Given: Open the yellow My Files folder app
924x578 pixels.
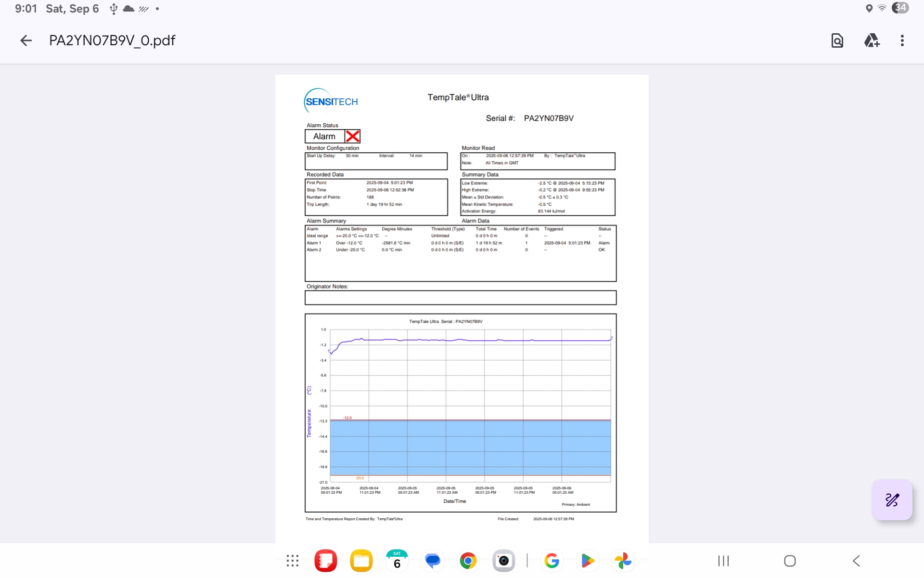Looking at the screenshot, I should [361, 561].
